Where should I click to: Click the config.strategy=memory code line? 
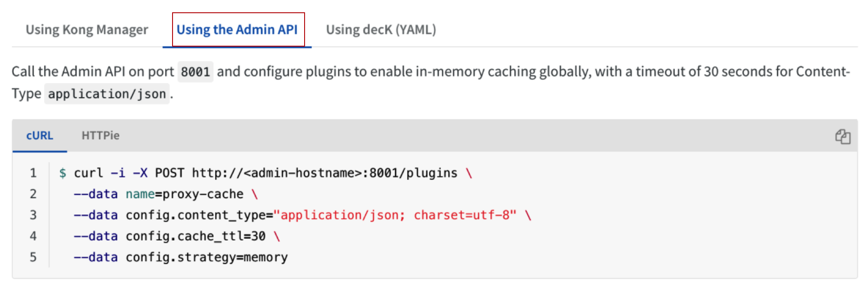[180, 257]
